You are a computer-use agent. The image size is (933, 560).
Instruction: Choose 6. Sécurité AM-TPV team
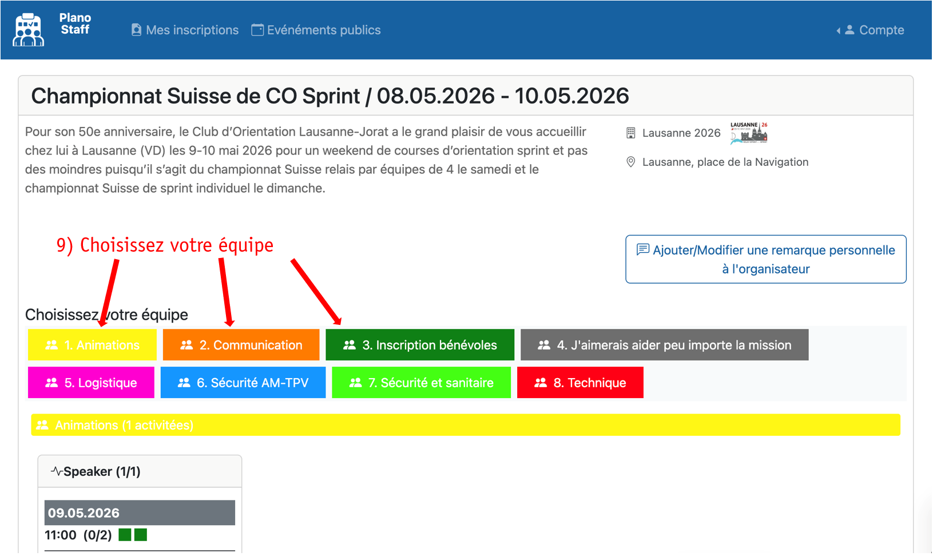(x=243, y=383)
